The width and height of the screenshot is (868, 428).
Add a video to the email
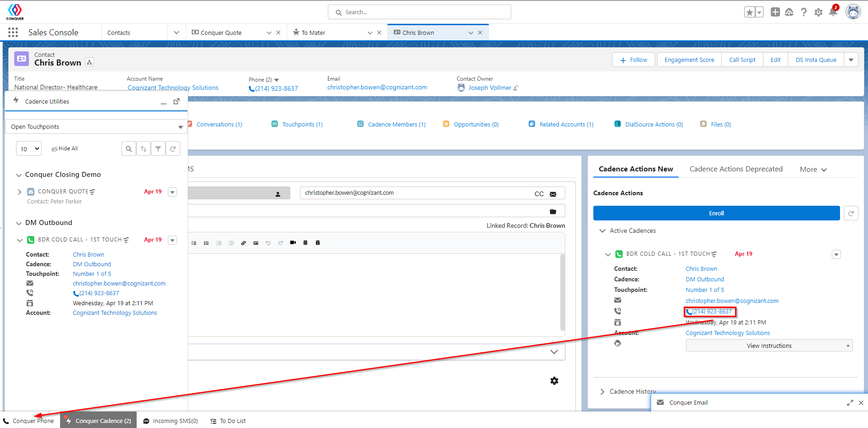pyautogui.click(x=293, y=242)
